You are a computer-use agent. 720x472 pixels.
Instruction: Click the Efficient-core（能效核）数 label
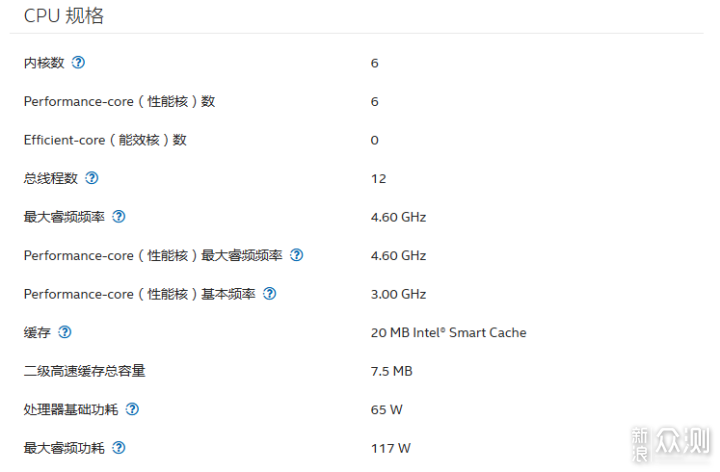(x=105, y=140)
